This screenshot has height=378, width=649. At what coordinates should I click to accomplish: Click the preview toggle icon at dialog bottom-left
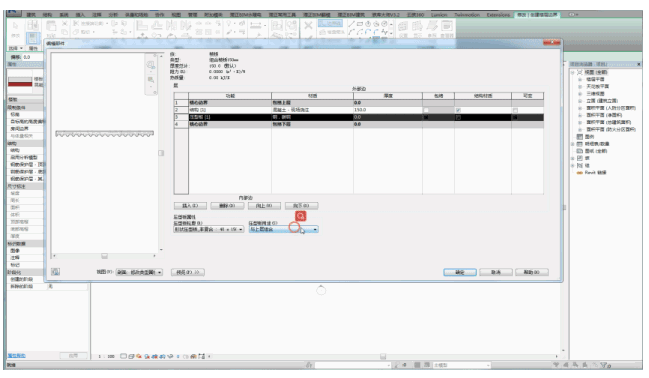[55, 272]
